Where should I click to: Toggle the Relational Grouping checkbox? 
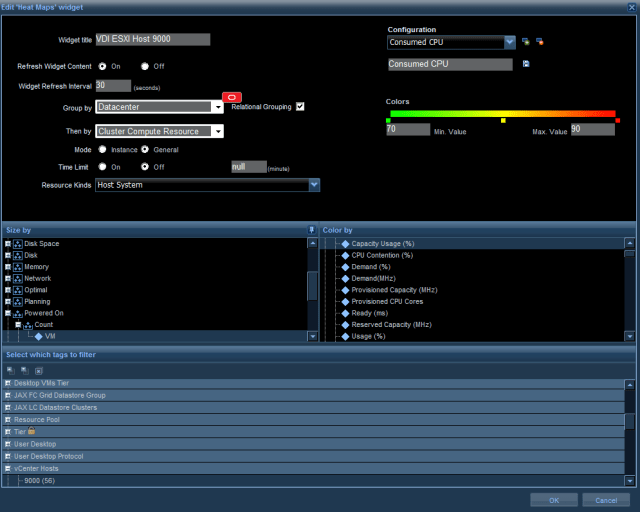coord(299,106)
